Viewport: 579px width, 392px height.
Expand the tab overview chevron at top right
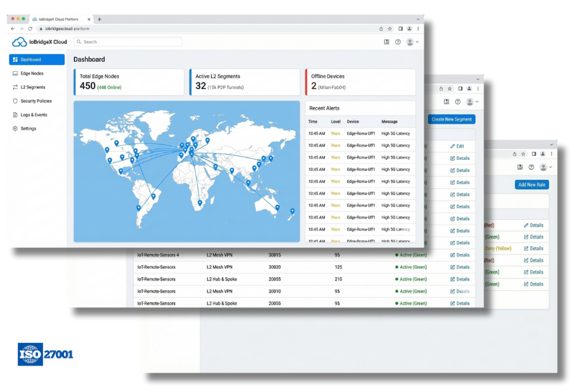(x=418, y=19)
